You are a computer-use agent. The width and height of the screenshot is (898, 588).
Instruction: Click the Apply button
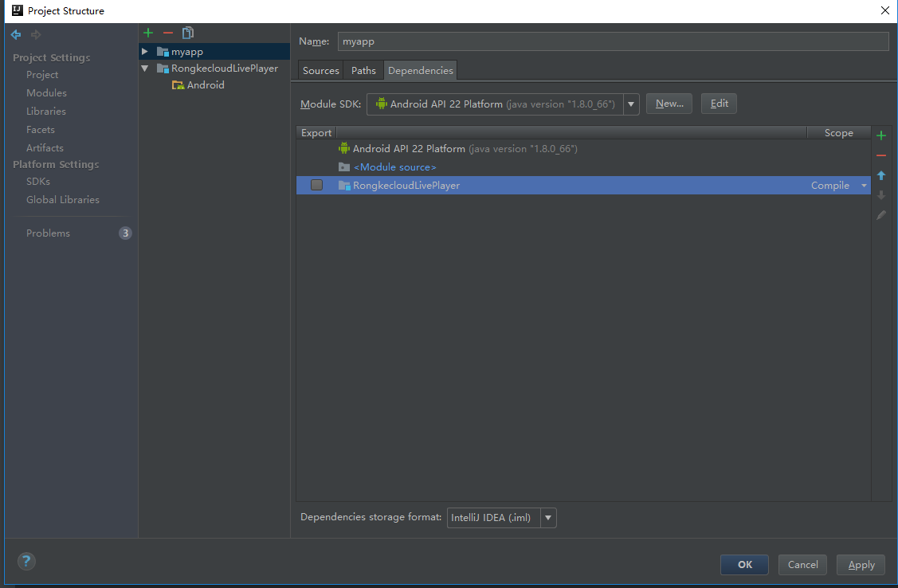861,565
